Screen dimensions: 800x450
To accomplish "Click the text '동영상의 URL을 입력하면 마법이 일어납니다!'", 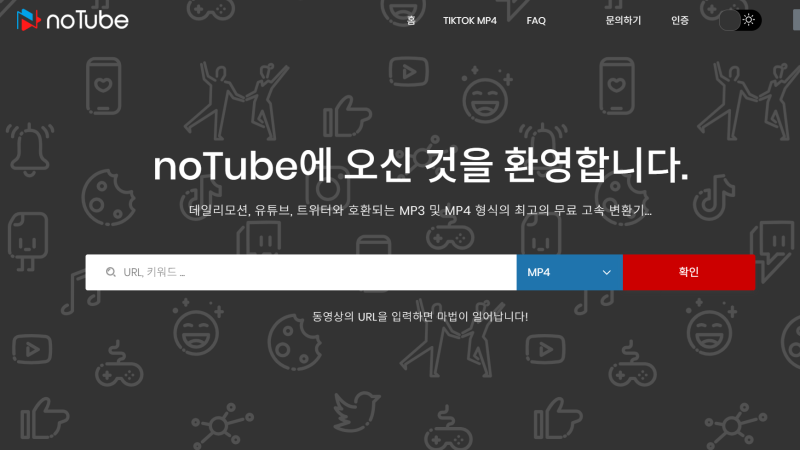I will click(420, 316).
